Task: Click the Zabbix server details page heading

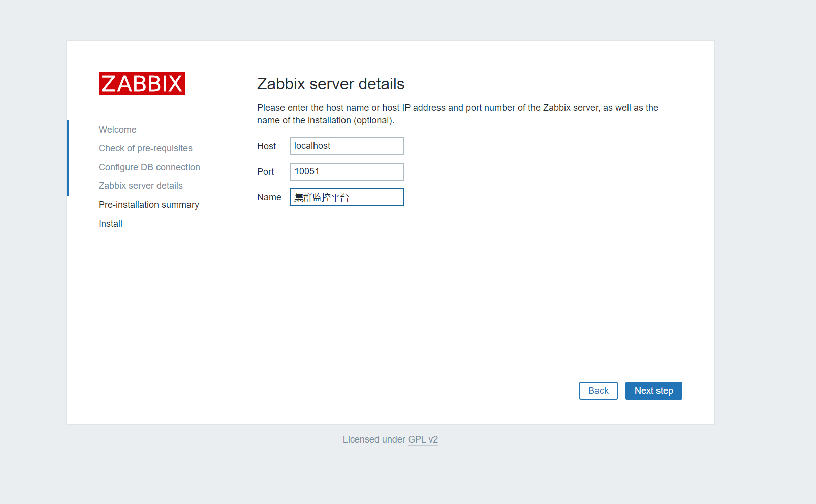Action: 331,84
